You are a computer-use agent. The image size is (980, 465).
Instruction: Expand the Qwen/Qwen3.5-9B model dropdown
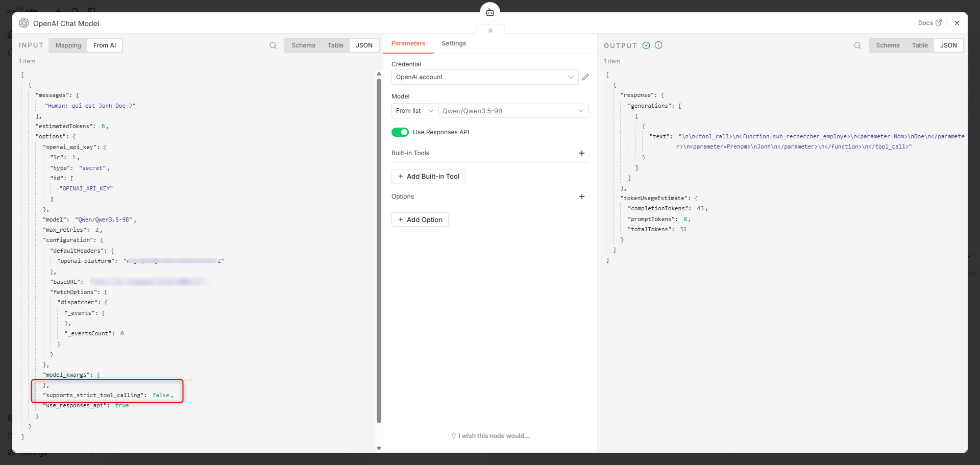(x=513, y=111)
